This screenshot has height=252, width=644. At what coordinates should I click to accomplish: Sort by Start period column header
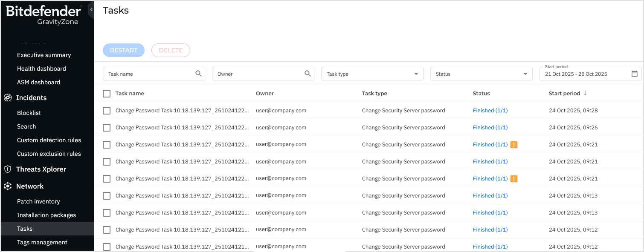[x=564, y=93]
